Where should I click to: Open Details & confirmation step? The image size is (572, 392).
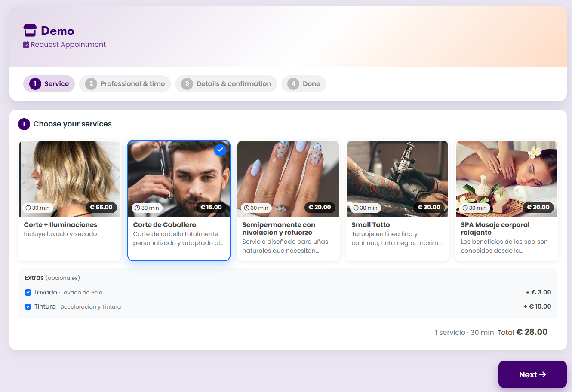[226, 84]
